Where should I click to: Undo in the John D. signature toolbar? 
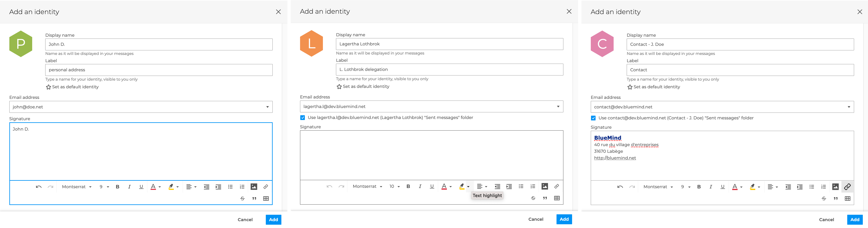point(39,187)
